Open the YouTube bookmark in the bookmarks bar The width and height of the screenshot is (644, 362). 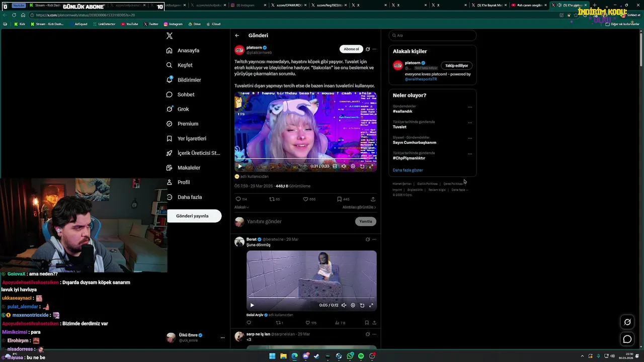[129, 24]
